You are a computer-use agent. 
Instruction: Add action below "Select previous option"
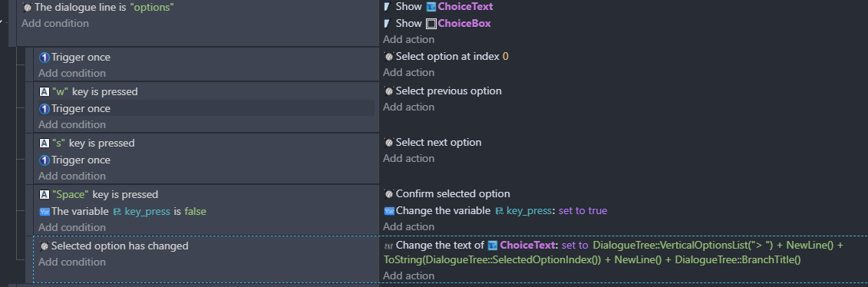click(x=408, y=107)
